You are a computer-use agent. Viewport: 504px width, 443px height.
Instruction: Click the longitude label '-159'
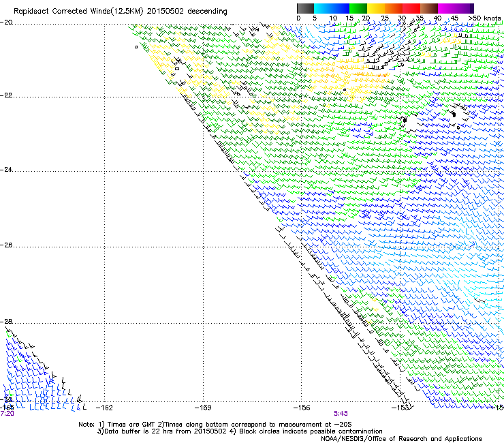pos(203,408)
